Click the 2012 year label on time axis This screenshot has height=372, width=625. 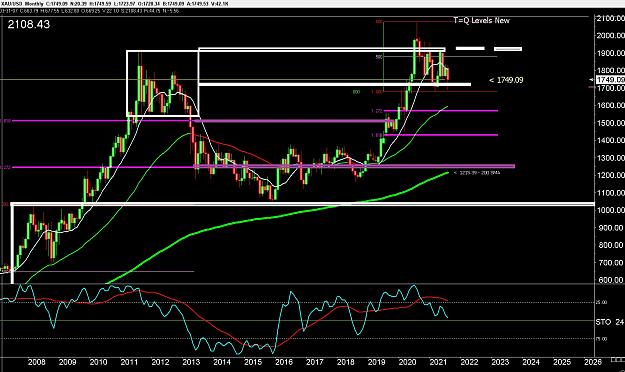pyautogui.click(x=160, y=362)
